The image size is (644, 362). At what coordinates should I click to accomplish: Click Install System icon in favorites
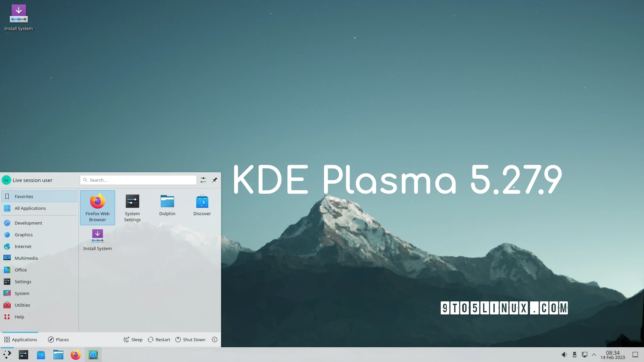coord(97,239)
